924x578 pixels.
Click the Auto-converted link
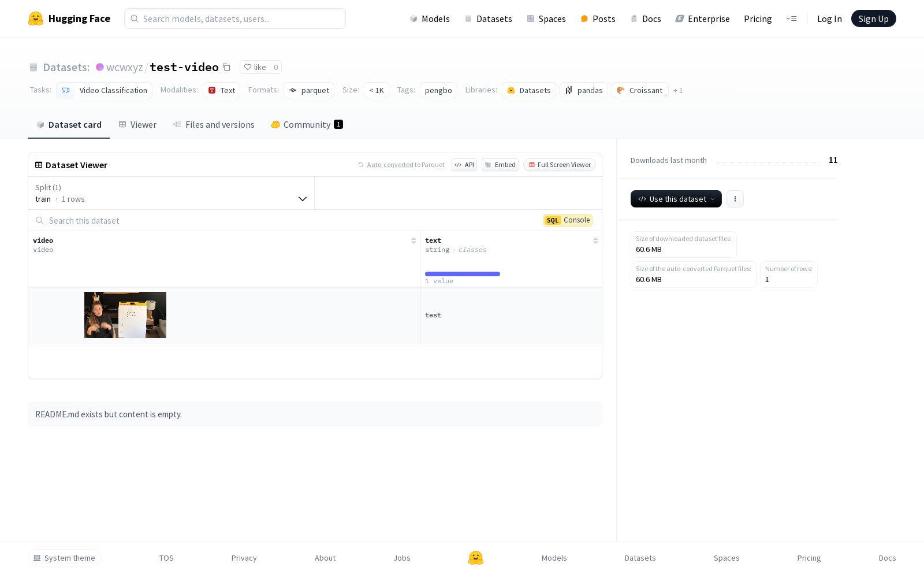[390, 165]
